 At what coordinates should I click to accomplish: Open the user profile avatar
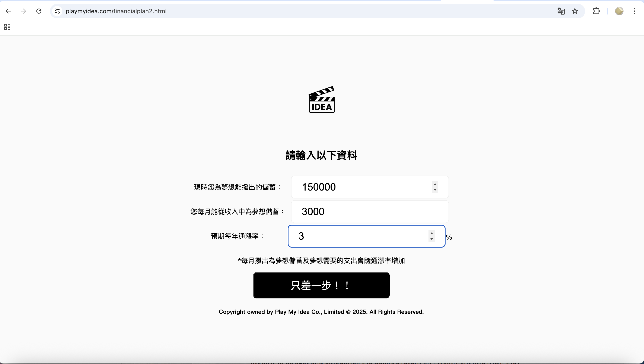coord(619,11)
